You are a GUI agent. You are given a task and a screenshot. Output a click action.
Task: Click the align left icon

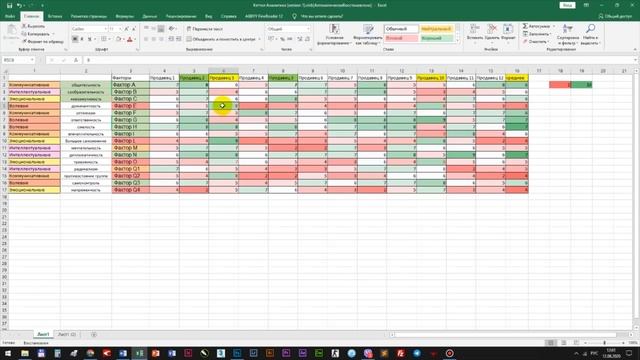[x=146, y=39]
